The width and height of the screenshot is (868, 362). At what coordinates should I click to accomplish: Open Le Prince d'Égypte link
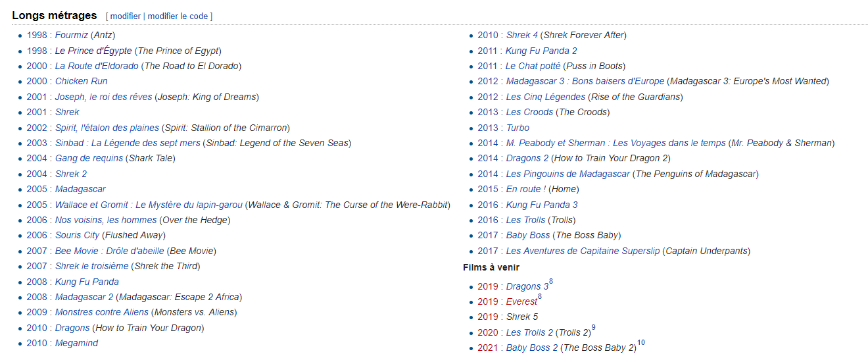pos(93,51)
